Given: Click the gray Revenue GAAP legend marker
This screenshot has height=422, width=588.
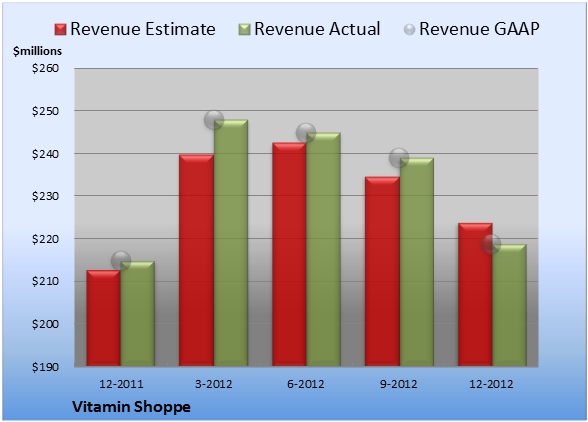Looking at the screenshot, I should click(410, 30).
